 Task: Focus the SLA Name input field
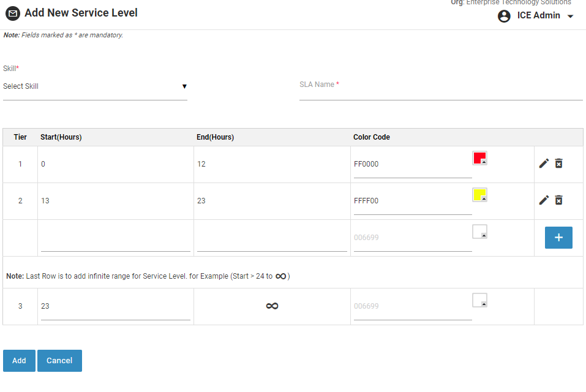click(x=440, y=93)
